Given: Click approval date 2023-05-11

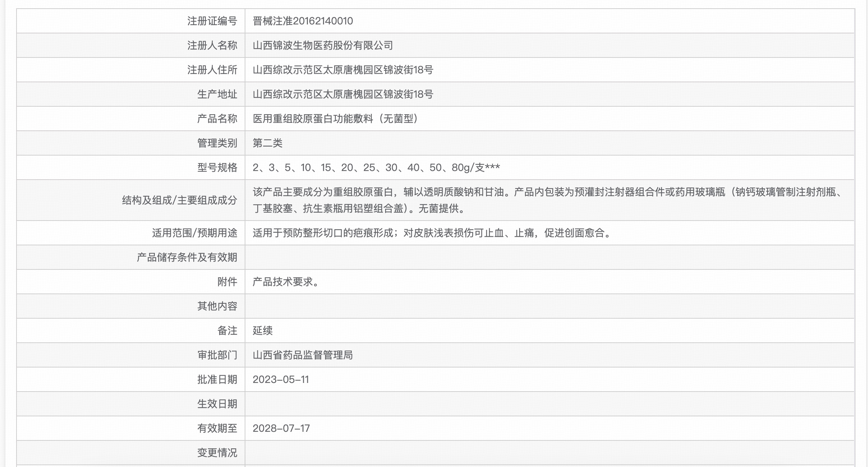Looking at the screenshot, I should 281,380.
